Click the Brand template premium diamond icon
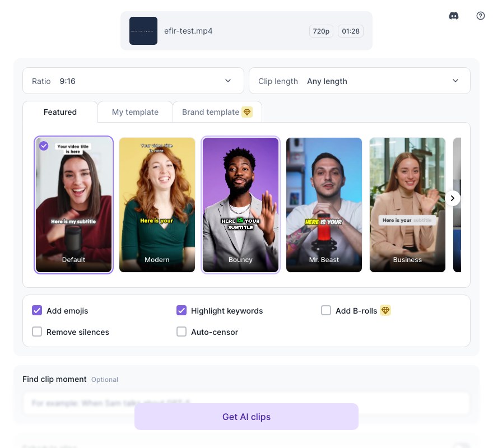This screenshot has height=448, width=493. pyautogui.click(x=247, y=112)
